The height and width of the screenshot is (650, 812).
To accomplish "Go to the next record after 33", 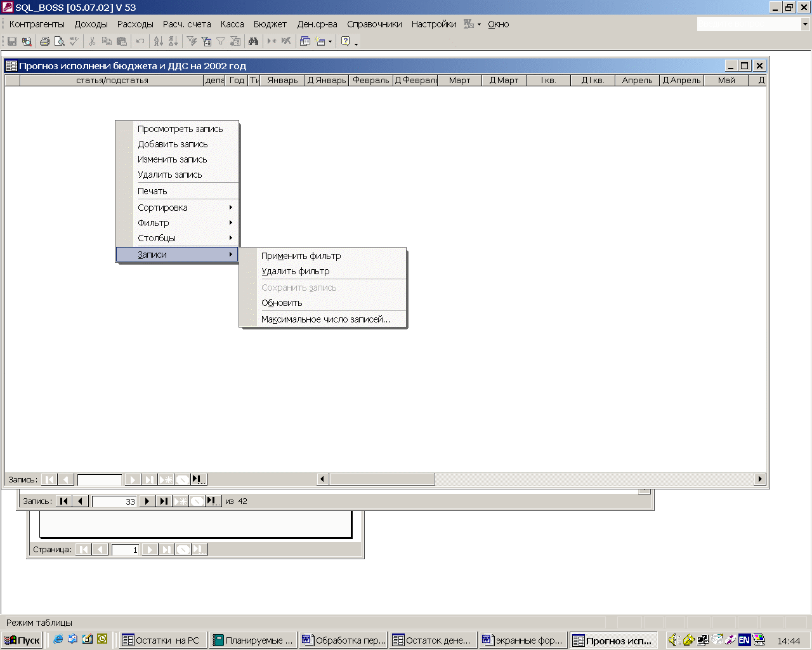I will coord(147,501).
